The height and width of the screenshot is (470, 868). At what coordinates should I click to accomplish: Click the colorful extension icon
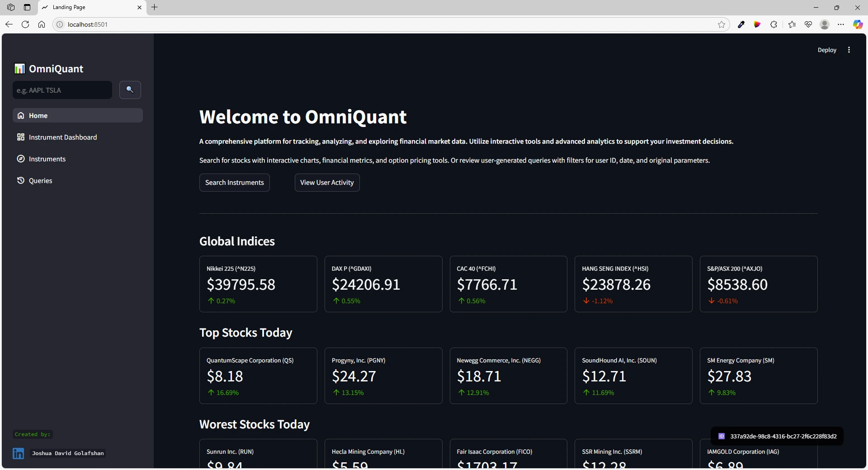757,24
